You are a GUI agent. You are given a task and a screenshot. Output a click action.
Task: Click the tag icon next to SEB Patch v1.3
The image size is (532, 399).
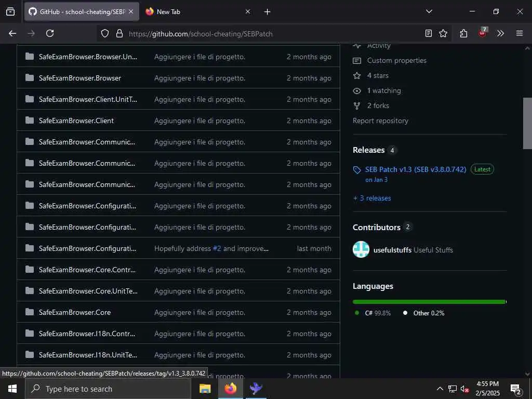[357, 170]
